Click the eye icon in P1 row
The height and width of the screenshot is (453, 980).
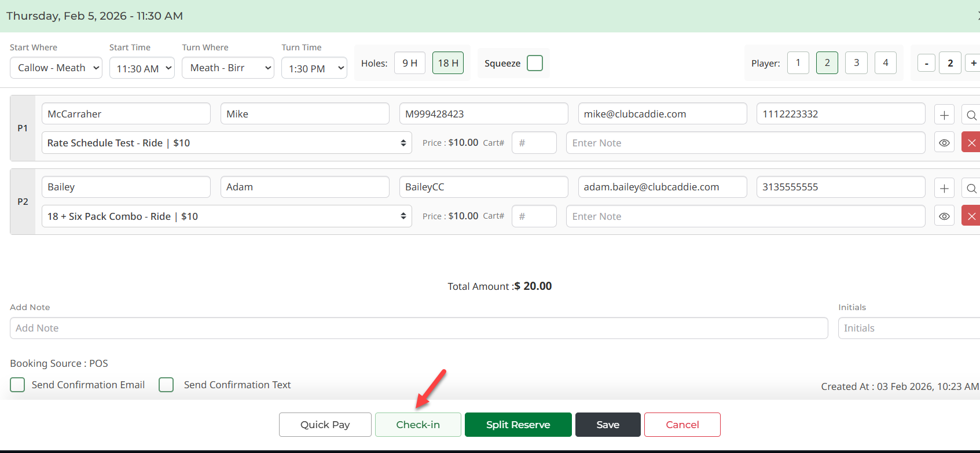[944, 143]
